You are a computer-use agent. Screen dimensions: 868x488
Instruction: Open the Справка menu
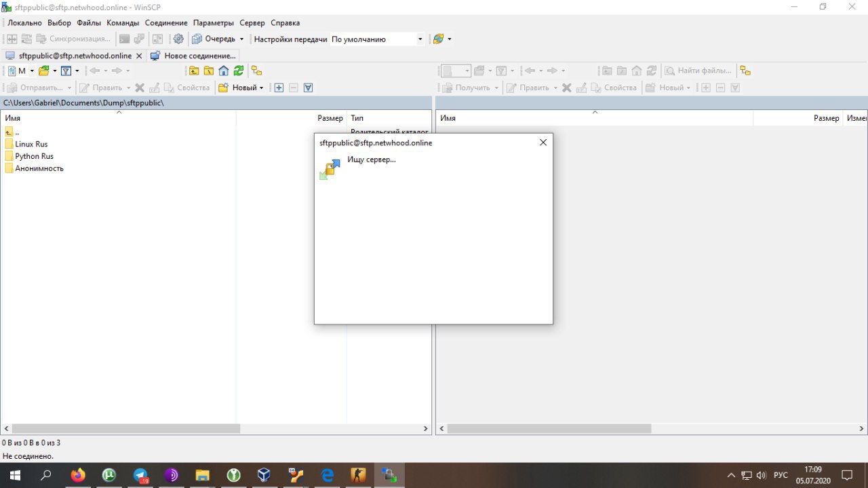285,22
